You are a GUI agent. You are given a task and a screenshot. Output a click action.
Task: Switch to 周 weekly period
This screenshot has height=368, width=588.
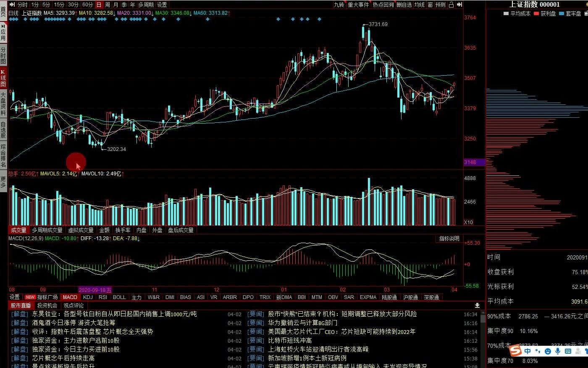pos(108,5)
